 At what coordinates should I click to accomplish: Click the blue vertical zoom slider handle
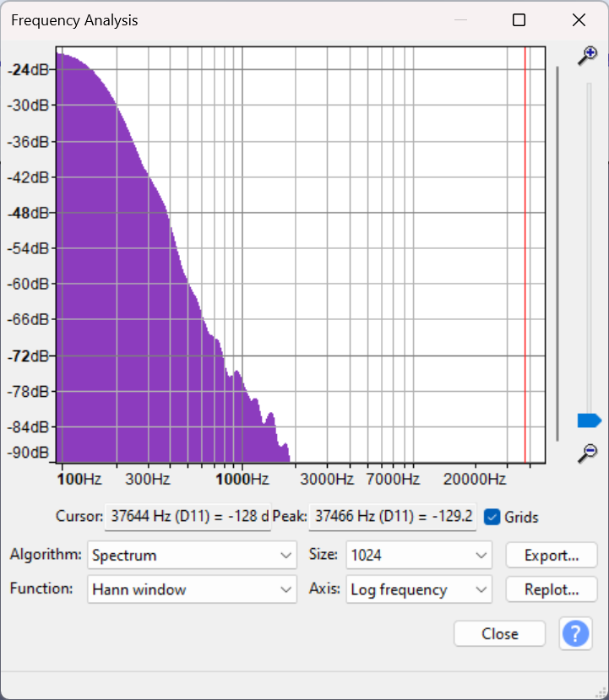click(590, 421)
